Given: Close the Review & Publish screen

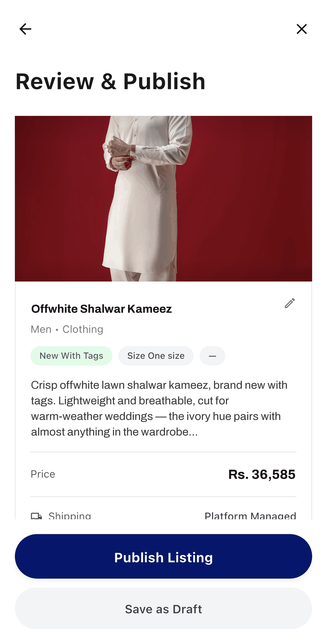Looking at the screenshot, I should pyautogui.click(x=302, y=29).
